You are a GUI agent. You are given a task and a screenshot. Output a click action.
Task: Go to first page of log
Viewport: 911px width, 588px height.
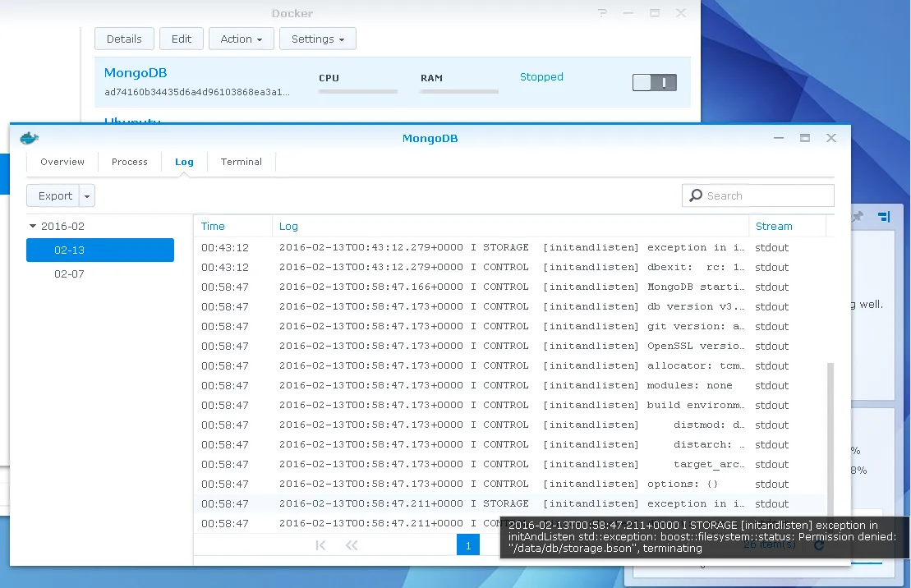tap(320, 545)
